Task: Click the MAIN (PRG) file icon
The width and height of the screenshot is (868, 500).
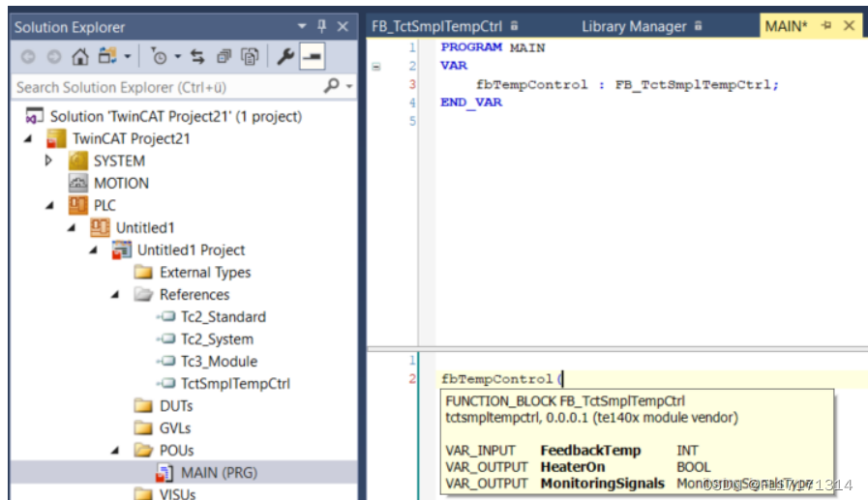Action: click(165, 473)
